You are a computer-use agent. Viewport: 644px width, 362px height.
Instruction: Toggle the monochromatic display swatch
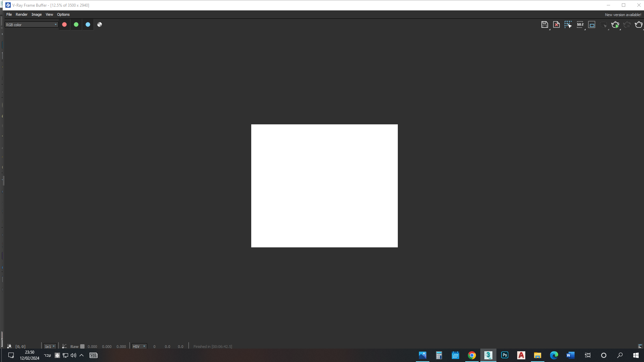pyautogui.click(x=99, y=24)
